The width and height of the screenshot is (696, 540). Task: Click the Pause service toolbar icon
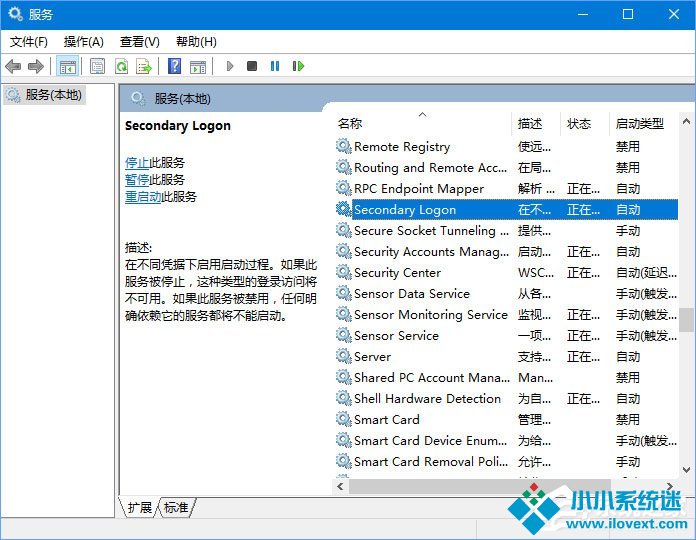275,66
